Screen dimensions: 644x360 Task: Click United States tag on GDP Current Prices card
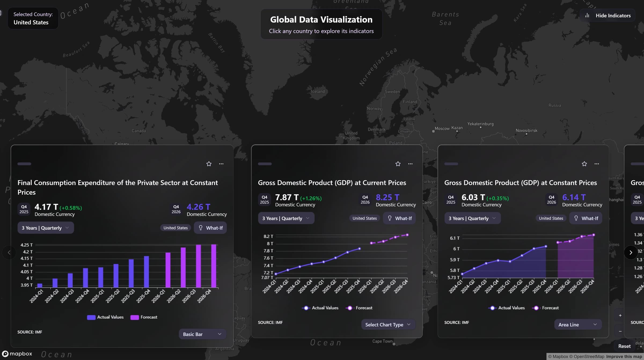[x=364, y=218]
